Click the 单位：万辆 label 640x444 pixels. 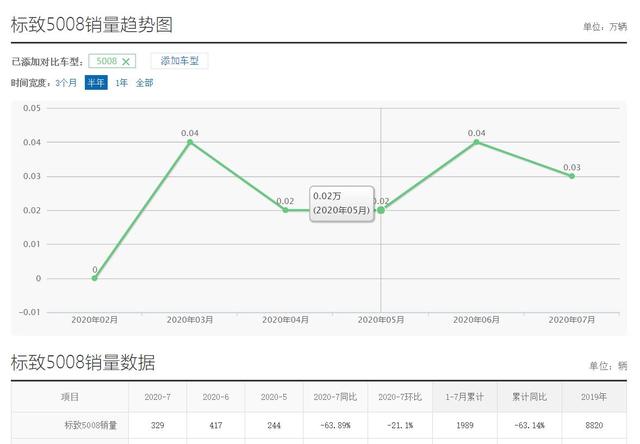[605, 27]
